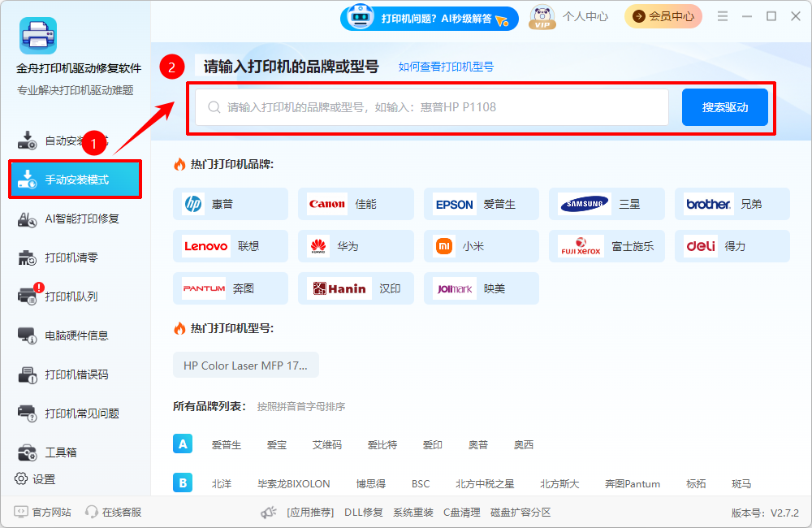This screenshot has width=812, height=528.
Task: Click 磁盘扩容分区 footer link
Action: pos(520,513)
